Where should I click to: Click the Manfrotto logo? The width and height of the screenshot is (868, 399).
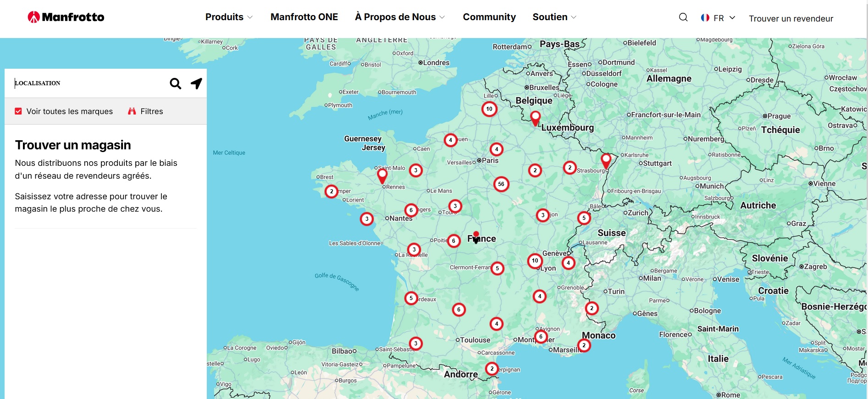[x=66, y=17]
